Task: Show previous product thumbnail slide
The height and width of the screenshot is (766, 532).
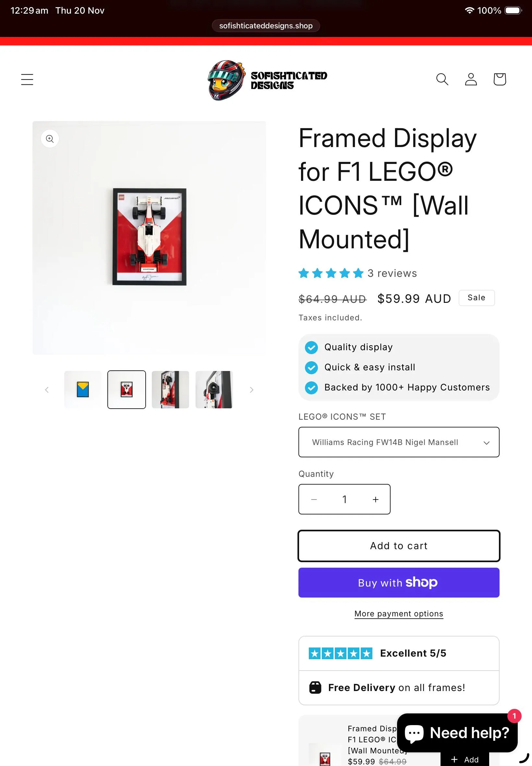Action: (x=47, y=390)
